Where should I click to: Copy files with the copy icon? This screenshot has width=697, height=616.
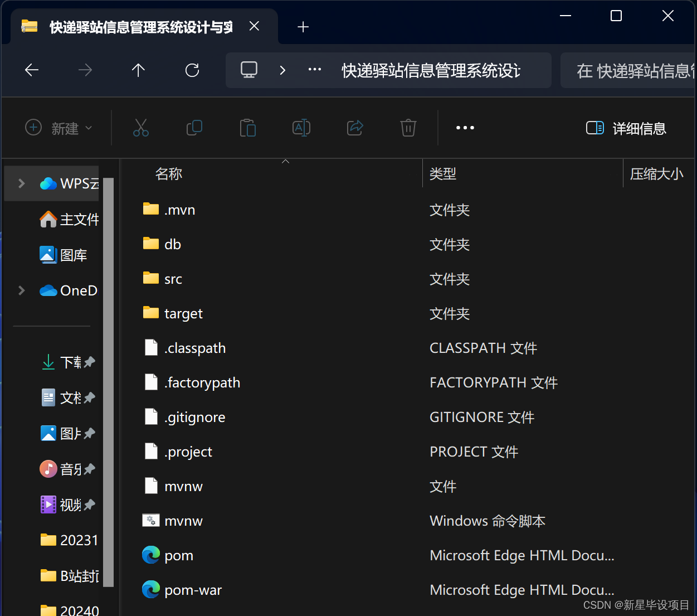tap(194, 128)
